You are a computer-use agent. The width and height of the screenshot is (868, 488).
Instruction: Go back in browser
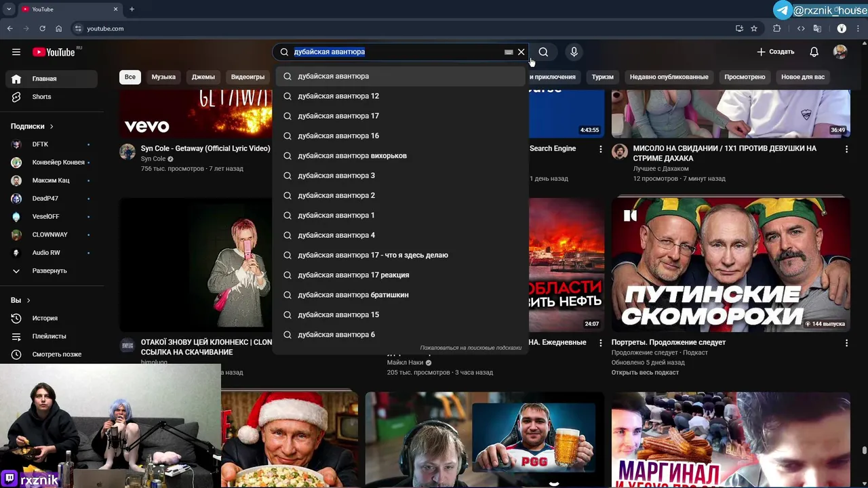click(9, 28)
